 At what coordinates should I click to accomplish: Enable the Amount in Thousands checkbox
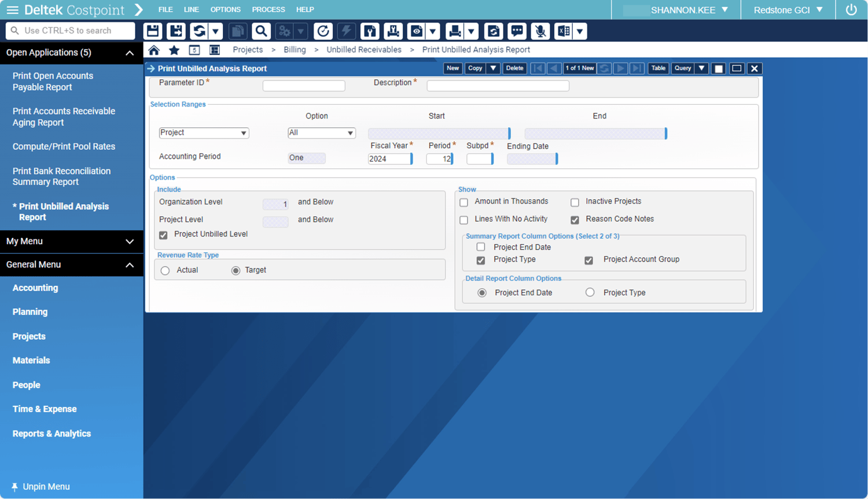click(464, 202)
